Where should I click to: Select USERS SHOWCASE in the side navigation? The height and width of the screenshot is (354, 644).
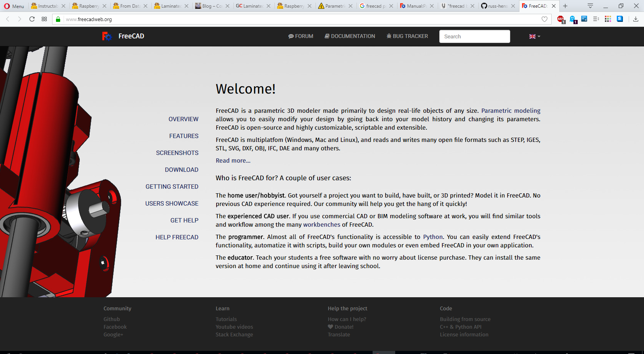tap(172, 204)
